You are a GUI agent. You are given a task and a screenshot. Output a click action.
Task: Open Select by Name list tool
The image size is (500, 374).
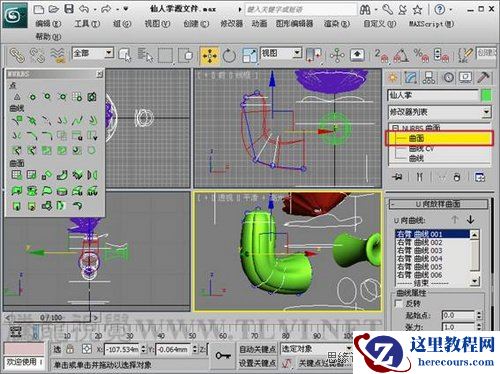145,55
